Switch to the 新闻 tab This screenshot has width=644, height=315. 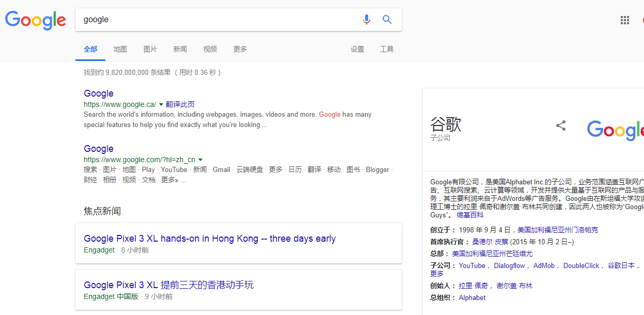[x=180, y=49]
